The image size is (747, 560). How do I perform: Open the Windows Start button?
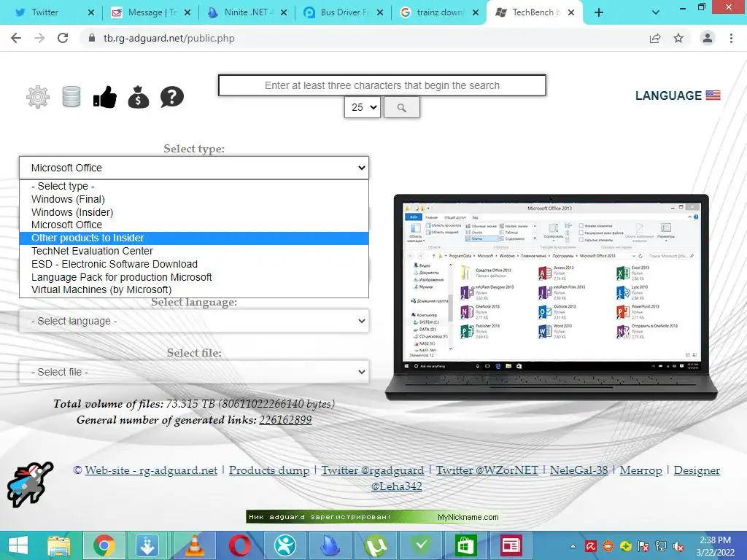click(x=18, y=545)
